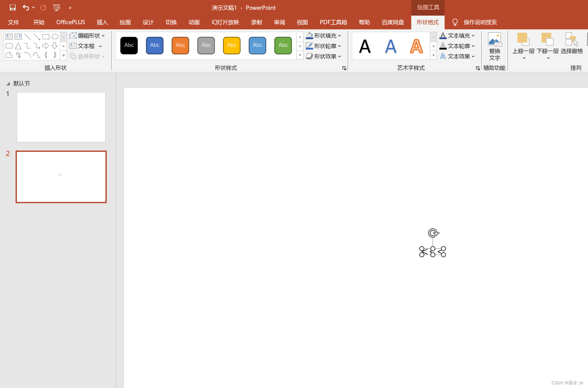
Task: Select the right arrow shape
Action: click(x=46, y=46)
